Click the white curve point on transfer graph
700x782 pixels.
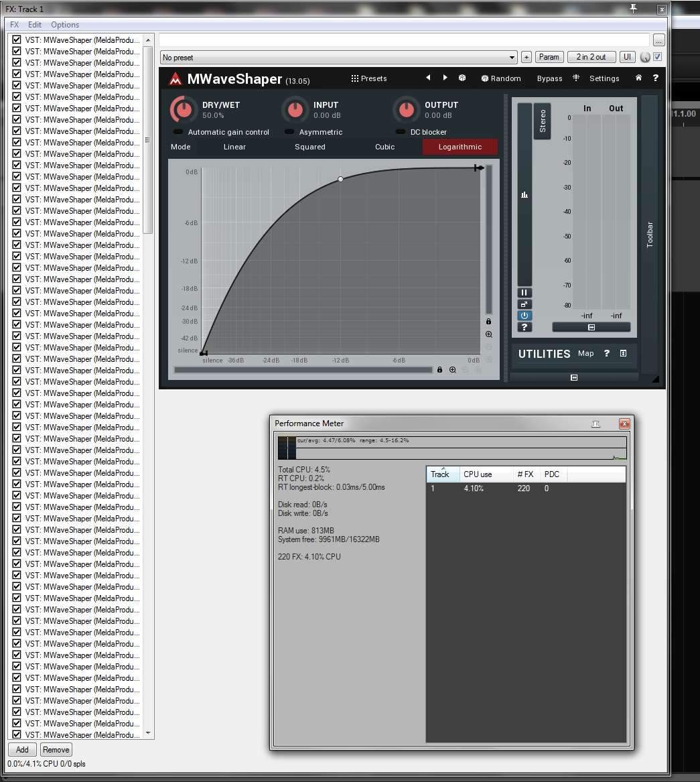pos(340,179)
